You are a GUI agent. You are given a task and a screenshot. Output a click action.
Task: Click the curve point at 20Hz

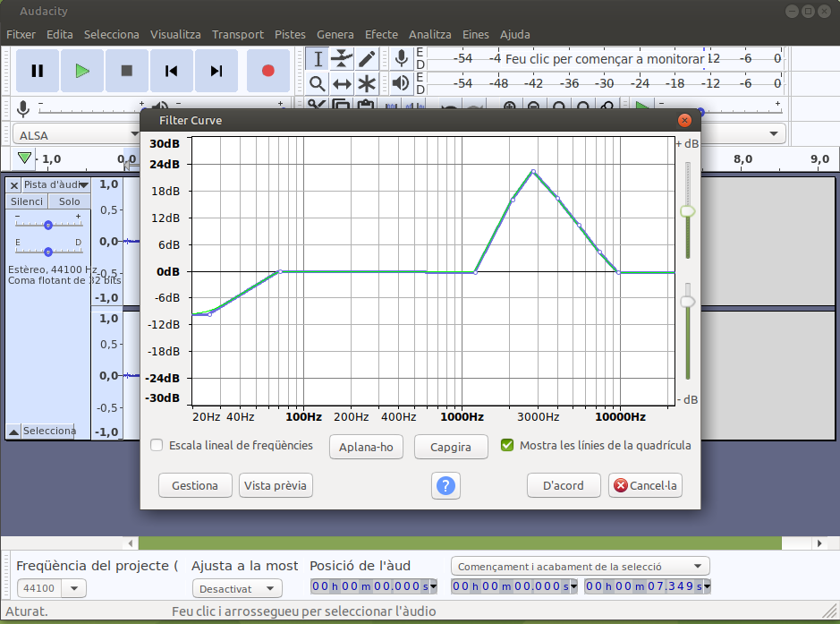209,314
